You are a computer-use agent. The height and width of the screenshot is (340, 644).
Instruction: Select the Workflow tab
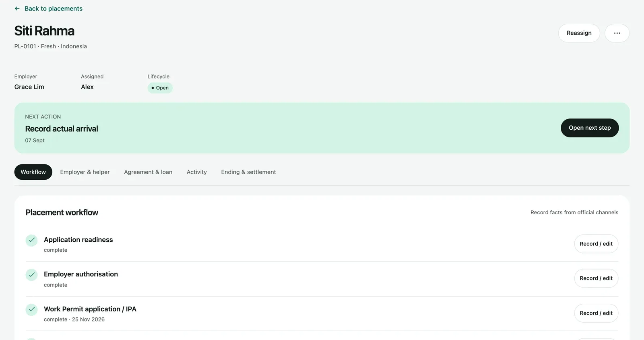point(33,172)
